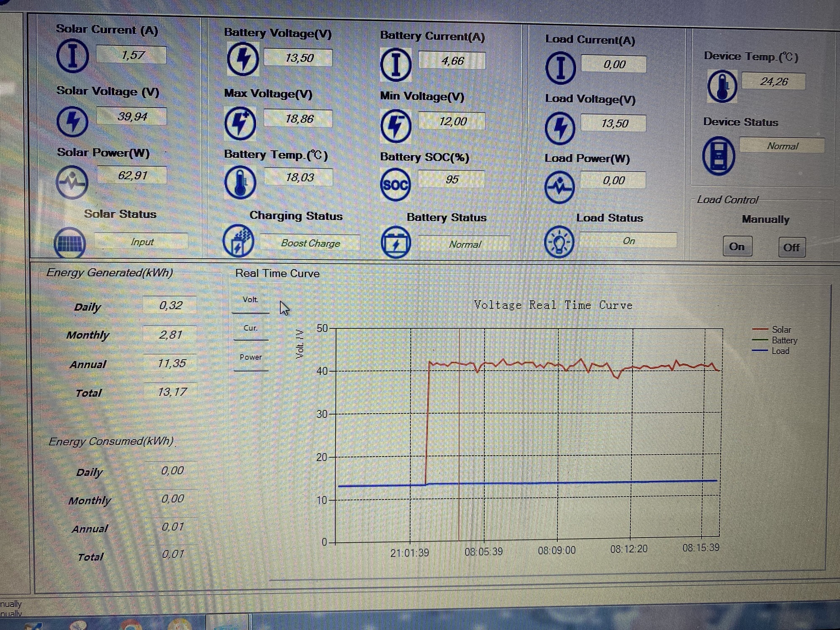840x630 pixels.
Task: Click the Daily energy generated value
Action: (x=170, y=305)
